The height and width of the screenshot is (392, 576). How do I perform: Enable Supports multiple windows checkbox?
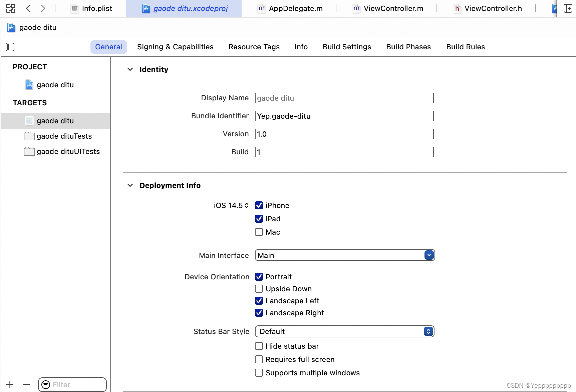259,373
